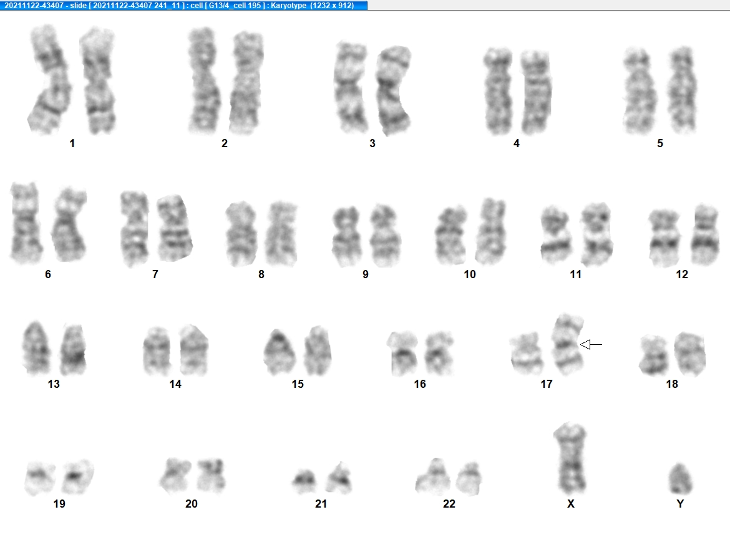This screenshot has height=560, width=730.
Task: Click the label "7" under chromosome pair
Action: tap(155, 274)
